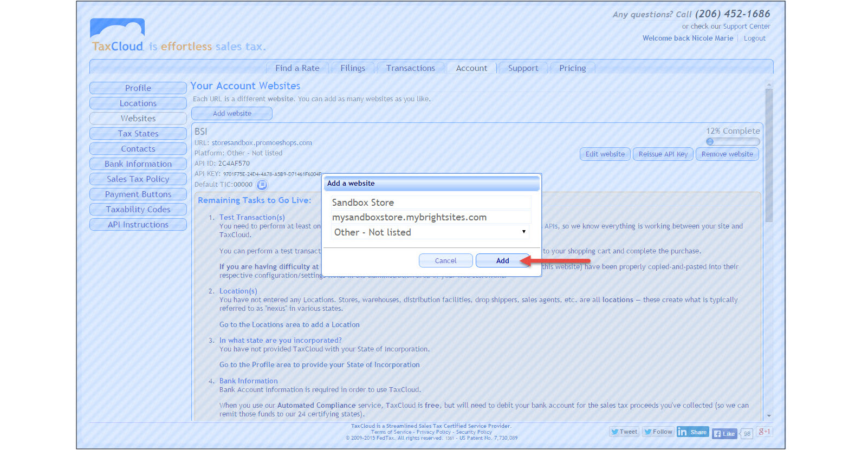Screen dimensions: 868x450
Task: Open the Account tab
Action: pos(471,68)
